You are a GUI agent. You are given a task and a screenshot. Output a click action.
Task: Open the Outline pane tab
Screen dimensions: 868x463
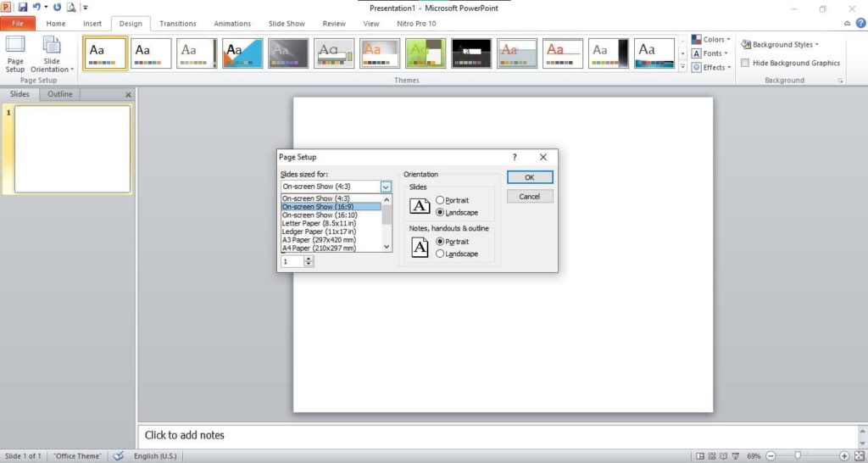[x=60, y=94]
